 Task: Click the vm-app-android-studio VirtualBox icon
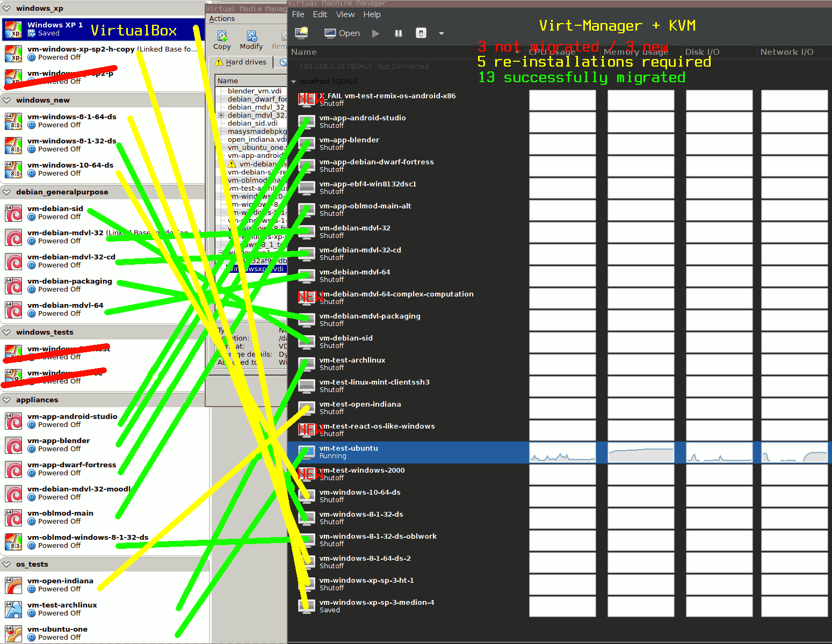click(13, 421)
